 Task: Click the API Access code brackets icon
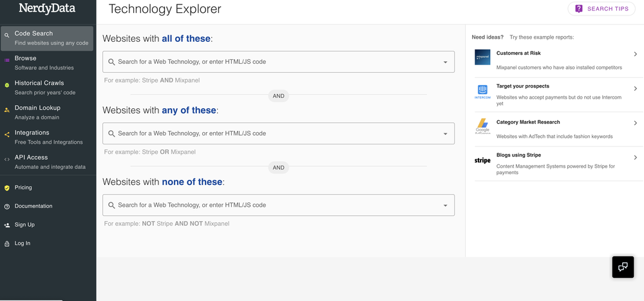pos(6,160)
